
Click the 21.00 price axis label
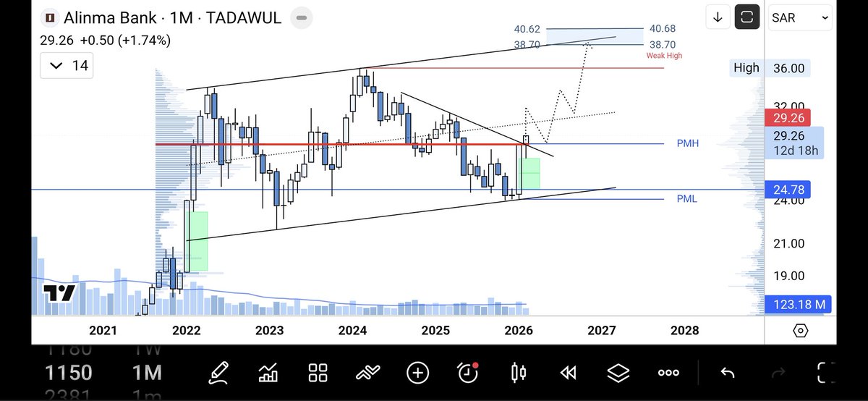tap(788, 244)
